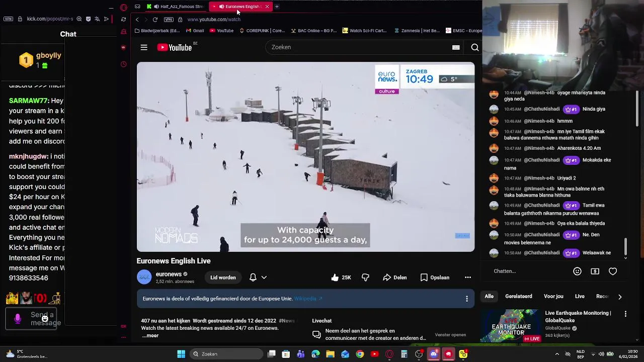This screenshot has width=644, height=362.
Task: Select the Live filter chip
Action: click(x=580, y=297)
